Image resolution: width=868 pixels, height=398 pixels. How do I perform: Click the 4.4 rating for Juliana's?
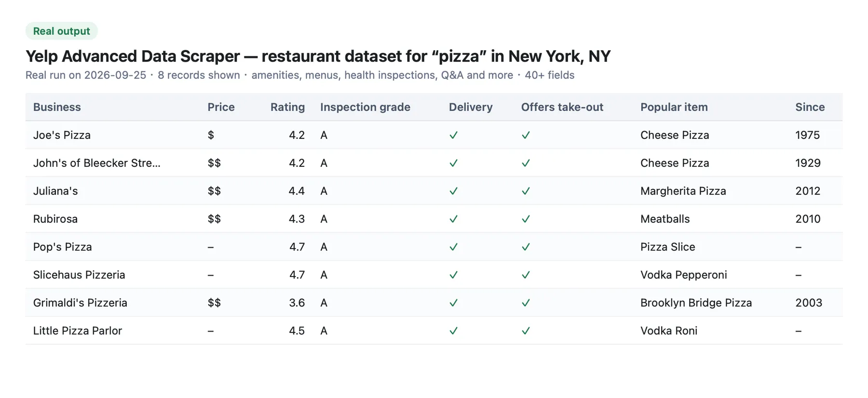point(297,191)
